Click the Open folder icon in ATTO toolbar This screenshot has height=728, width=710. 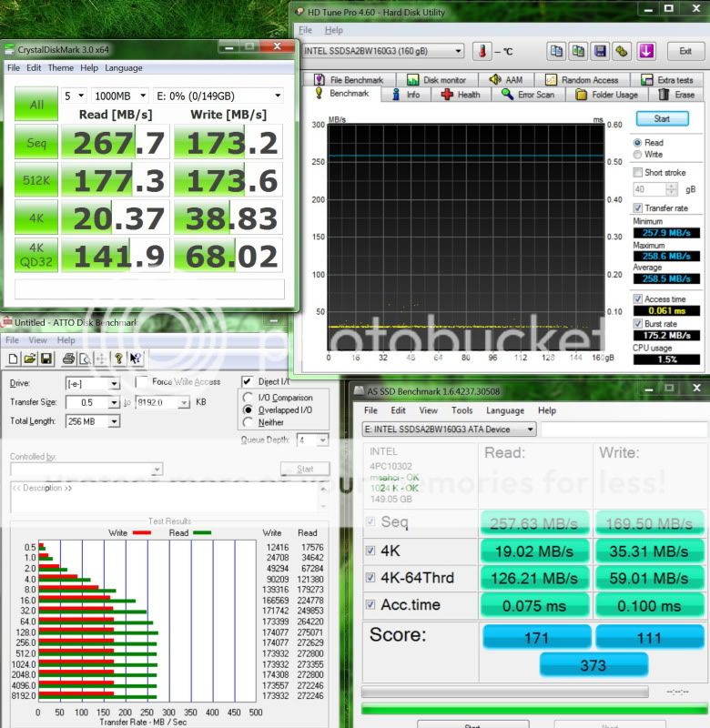(29, 359)
